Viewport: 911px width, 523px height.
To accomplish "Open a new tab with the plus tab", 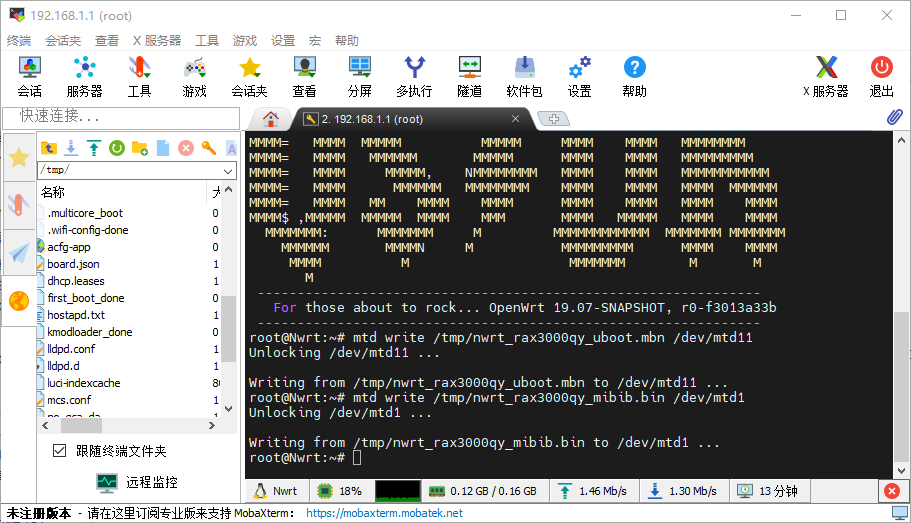I will (552, 119).
